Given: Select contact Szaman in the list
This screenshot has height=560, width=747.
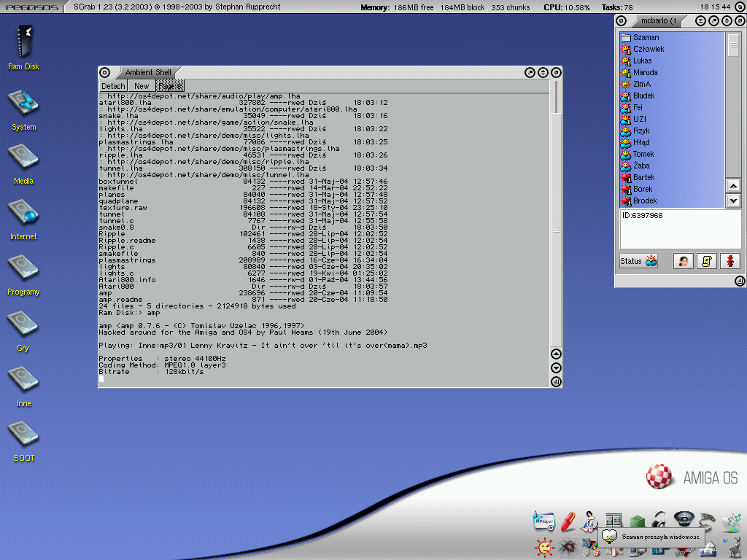Looking at the screenshot, I should [672, 37].
